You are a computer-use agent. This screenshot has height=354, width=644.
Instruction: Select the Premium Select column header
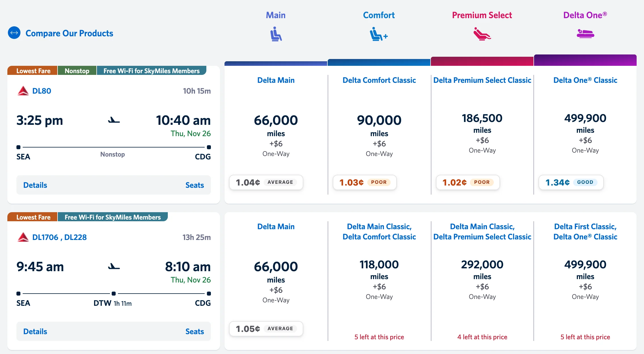coord(482,15)
